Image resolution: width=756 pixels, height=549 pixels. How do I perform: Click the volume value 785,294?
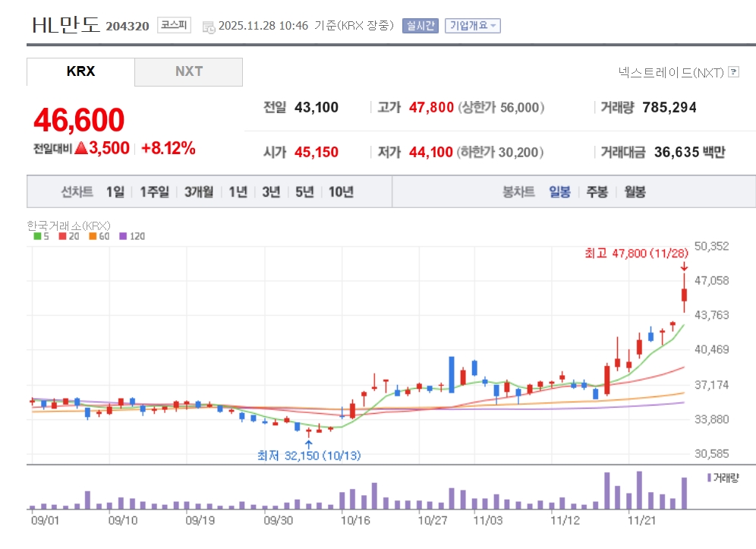[669, 107]
